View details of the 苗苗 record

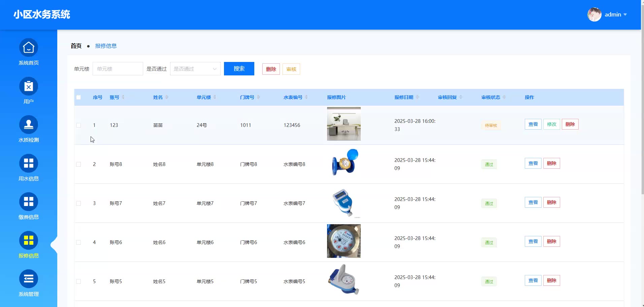(533, 124)
